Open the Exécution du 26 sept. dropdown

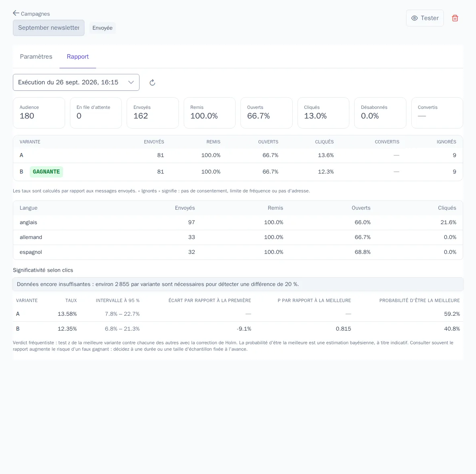[76, 82]
